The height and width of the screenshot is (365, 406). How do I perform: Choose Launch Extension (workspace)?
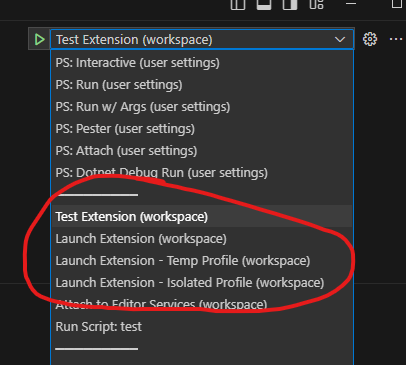pyautogui.click(x=202, y=239)
